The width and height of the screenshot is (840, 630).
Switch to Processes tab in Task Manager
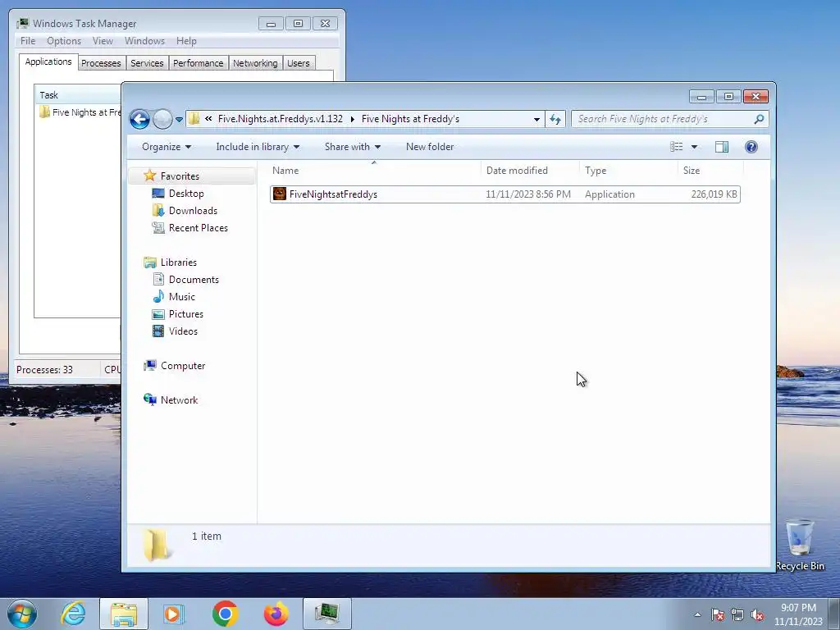point(101,63)
